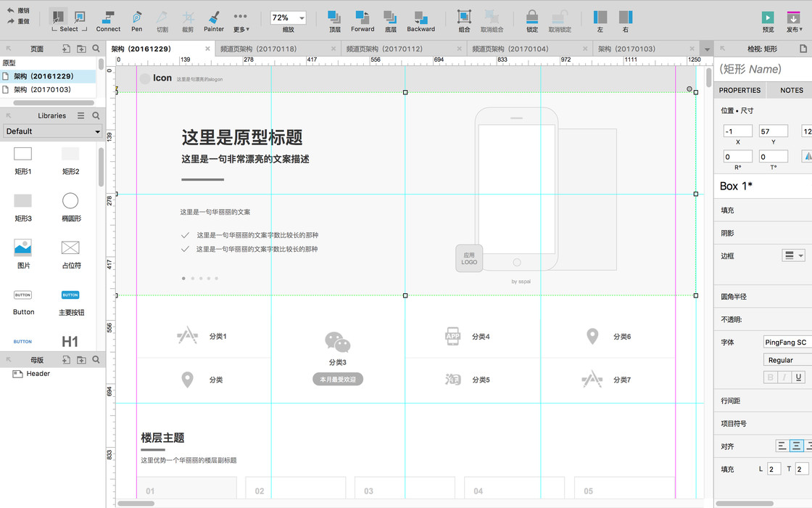Viewport: 812px width, 508px height.
Task: Toggle left text alignment
Action: coord(782,446)
